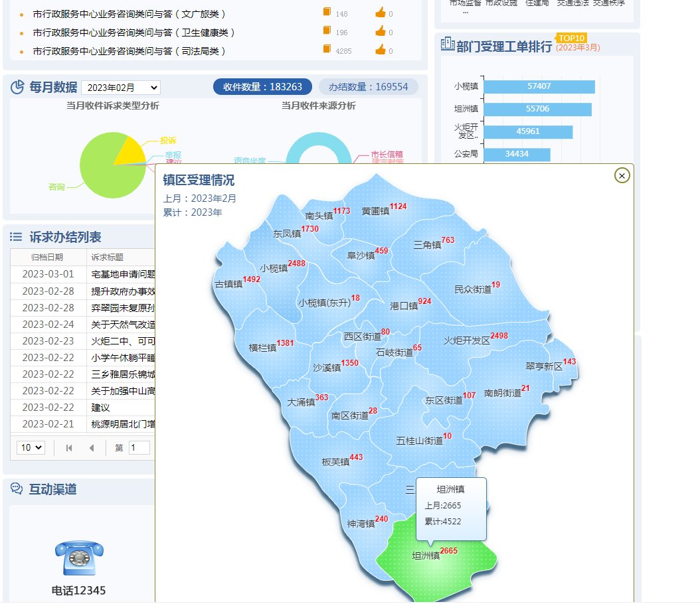Click the TOP10 badge on the ranking panel
Image resolution: width=700 pixels, height=604 pixels.
pos(571,38)
